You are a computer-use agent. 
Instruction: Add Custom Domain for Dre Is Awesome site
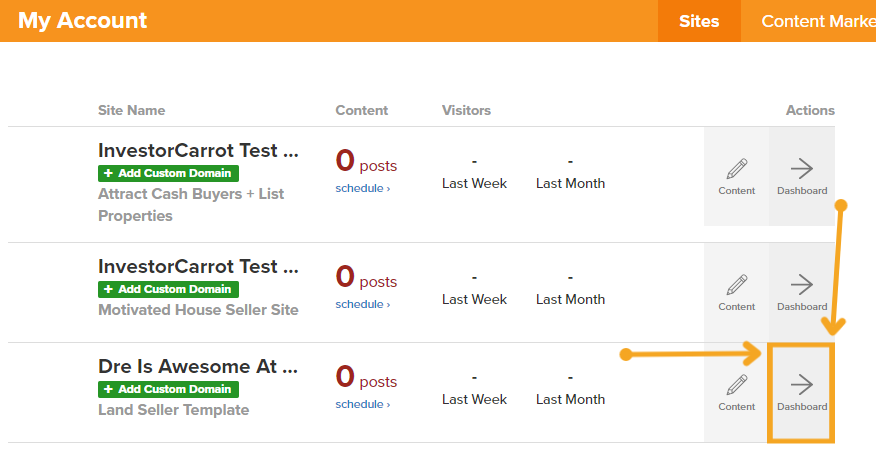168,389
